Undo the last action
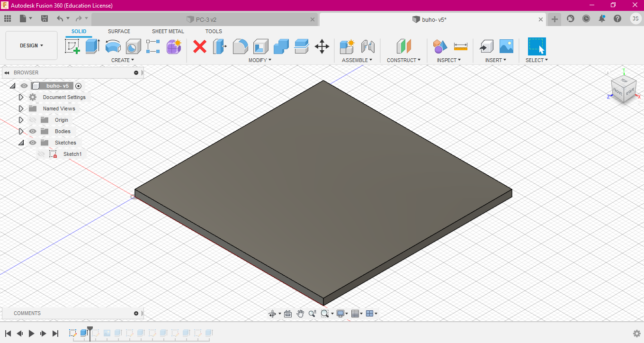 click(x=60, y=18)
